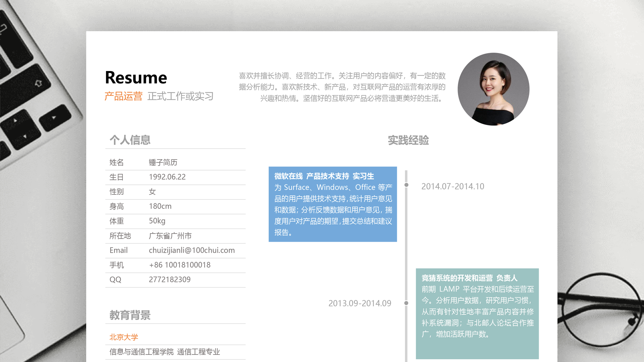Screen dimensions: 644x362
Task: Click the QQ number 2772182309
Action: 169,280
